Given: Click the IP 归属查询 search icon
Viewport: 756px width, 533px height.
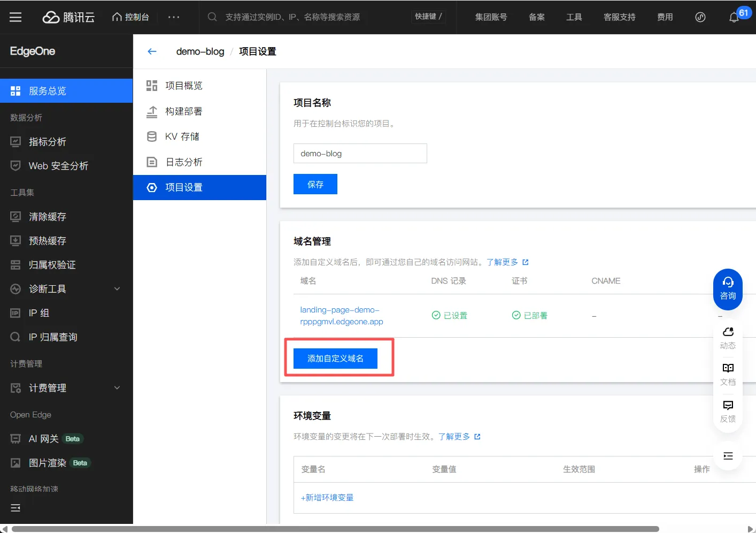Looking at the screenshot, I should tap(16, 337).
